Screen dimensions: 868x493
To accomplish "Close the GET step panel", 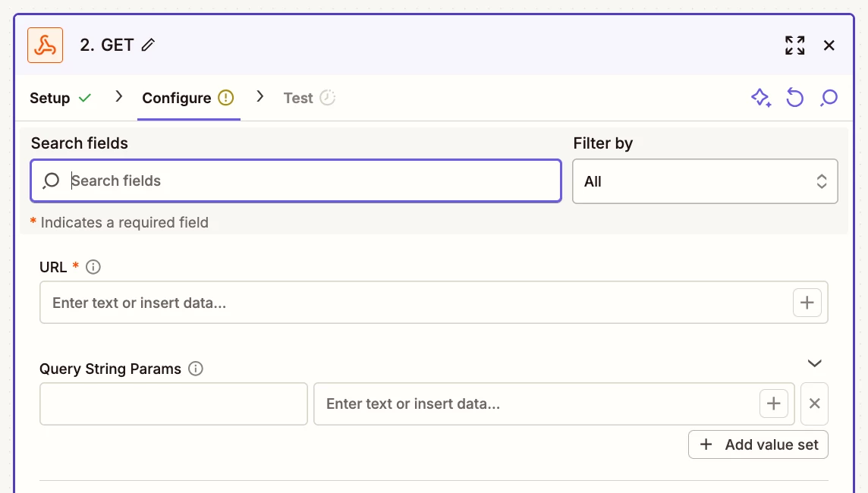I will click(829, 46).
